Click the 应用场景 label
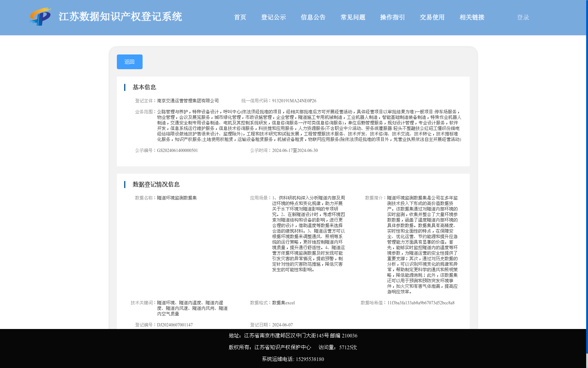This screenshot has width=588, height=368. tap(261, 198)
